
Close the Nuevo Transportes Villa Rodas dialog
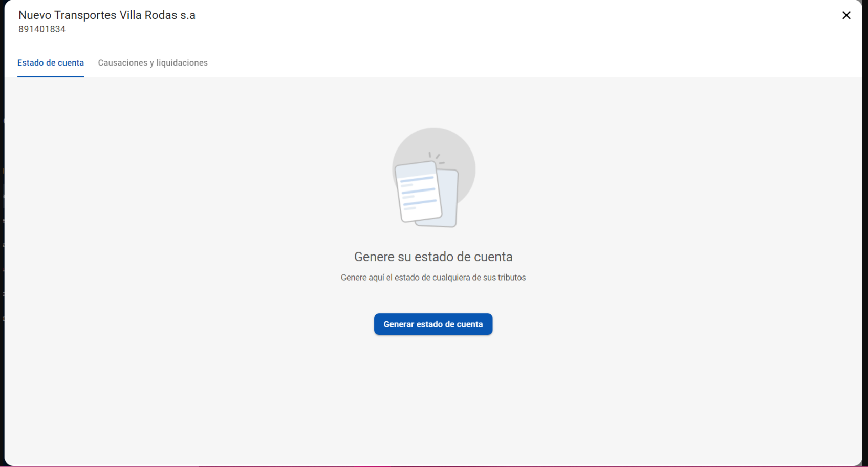coord(846,15)
